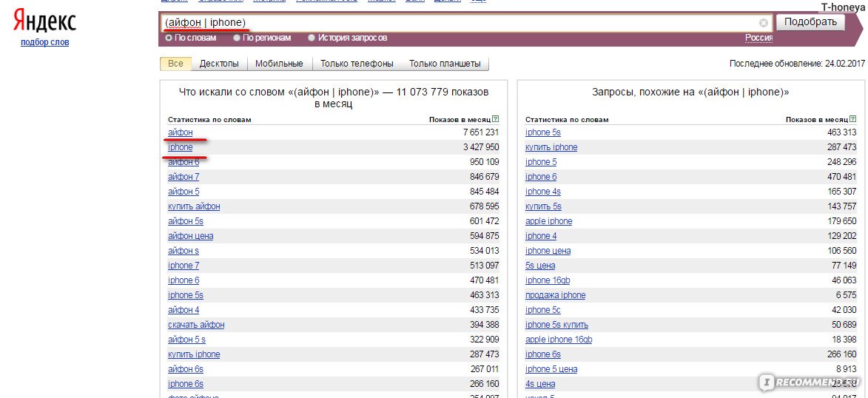Go to the Яндекс logo home page
This screenshot has width=868, height=398.
tap(45, 21)
